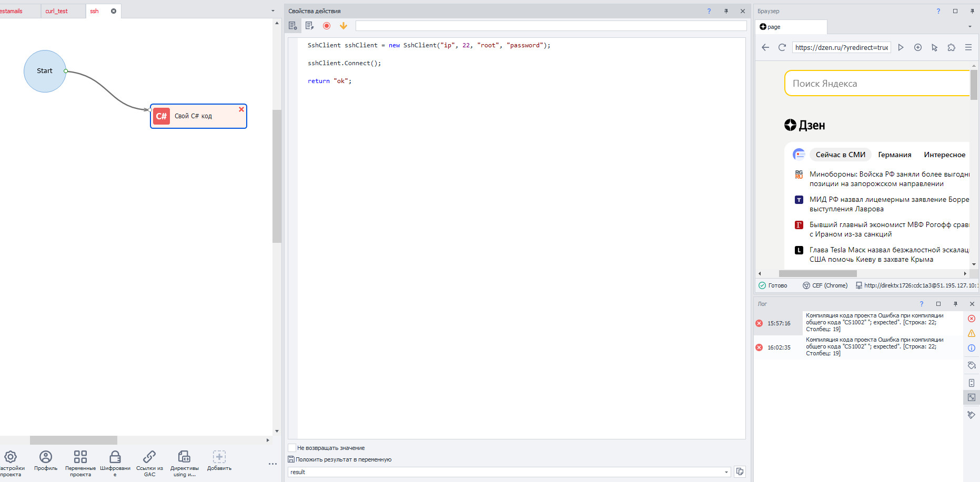This screenshot has height=482, width=980.
Task: Open Директивы using icon
Action: point(184,457)
